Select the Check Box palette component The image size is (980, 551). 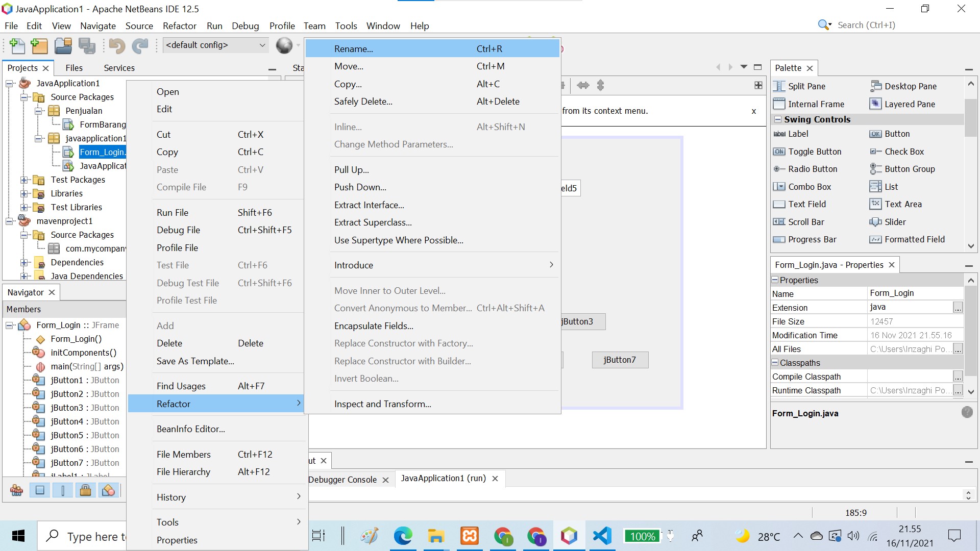coord(904,152)
